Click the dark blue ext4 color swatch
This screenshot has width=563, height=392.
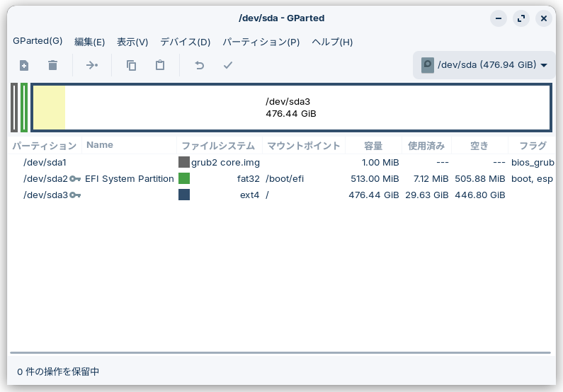(x=184, y=195)
